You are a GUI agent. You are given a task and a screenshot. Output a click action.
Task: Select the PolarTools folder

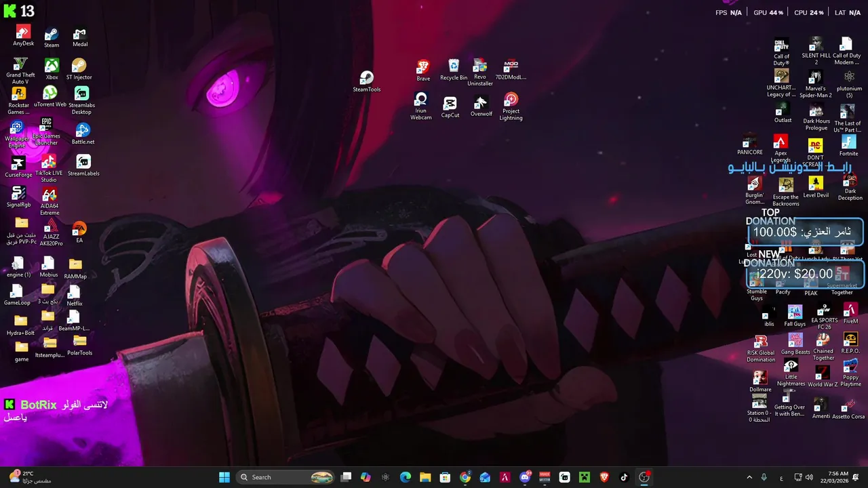tap(80, 346)
